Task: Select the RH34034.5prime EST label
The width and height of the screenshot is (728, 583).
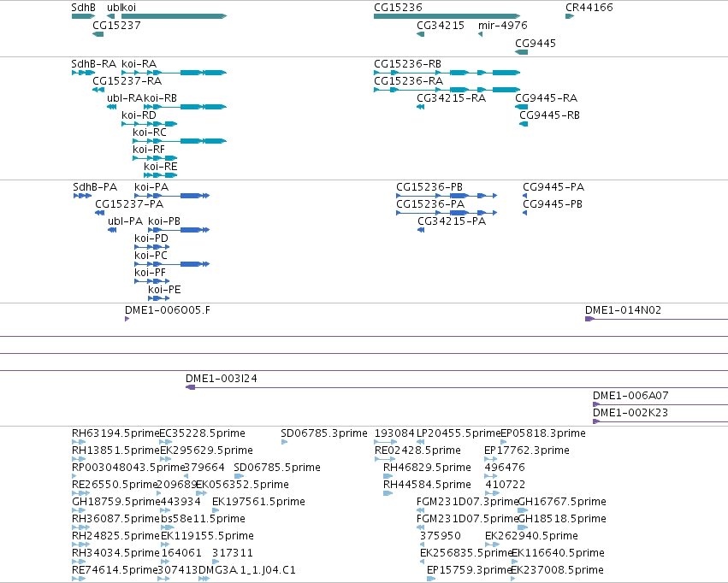Action: click(x=115, y=553)
